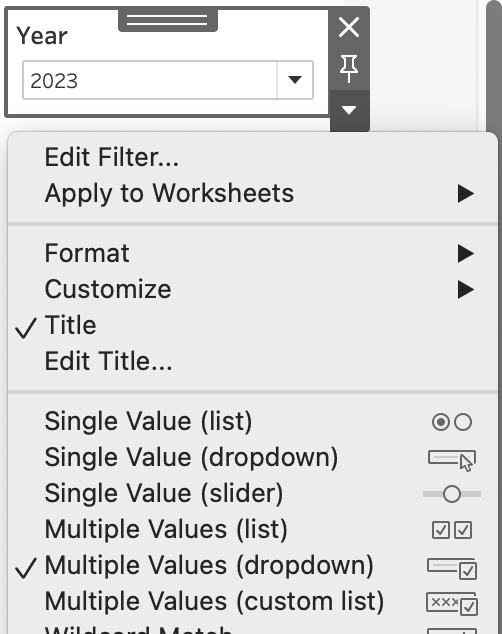
Task: Open the Year 2023 dropdown arrow
Action: (x=295, y=80)
